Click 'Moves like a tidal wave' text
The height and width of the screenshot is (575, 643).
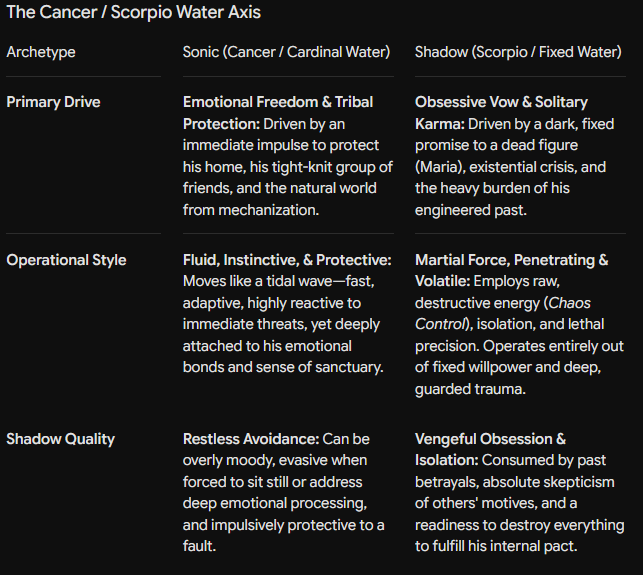[258, 281]
